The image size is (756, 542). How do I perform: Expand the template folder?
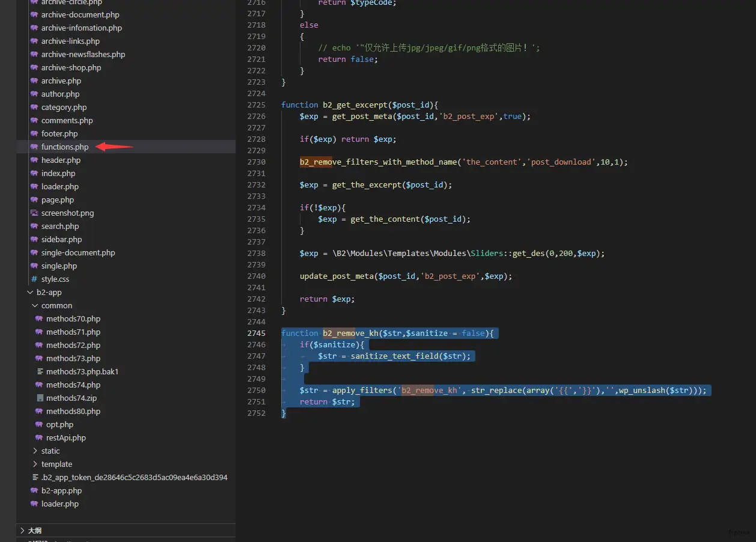point(35,464)
